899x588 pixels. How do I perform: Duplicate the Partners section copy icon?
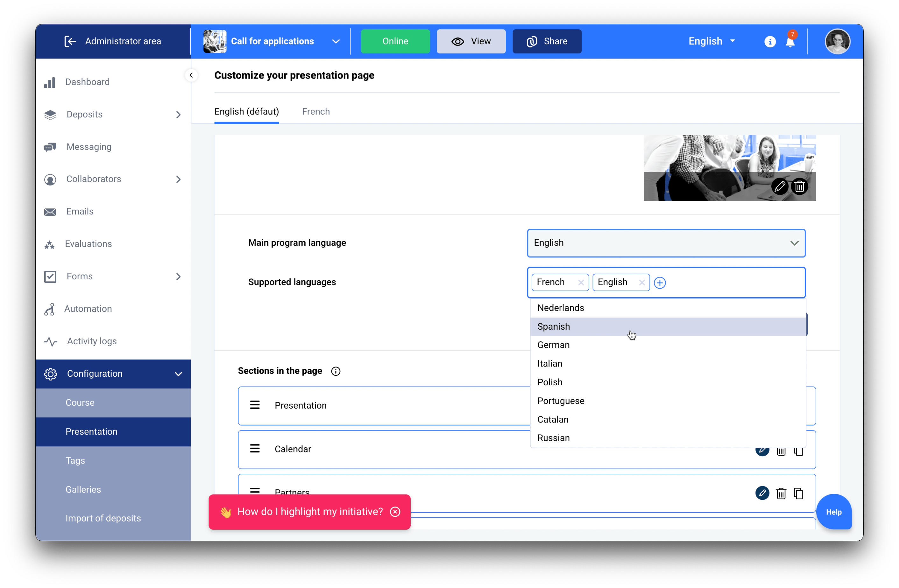coord(798,493)
